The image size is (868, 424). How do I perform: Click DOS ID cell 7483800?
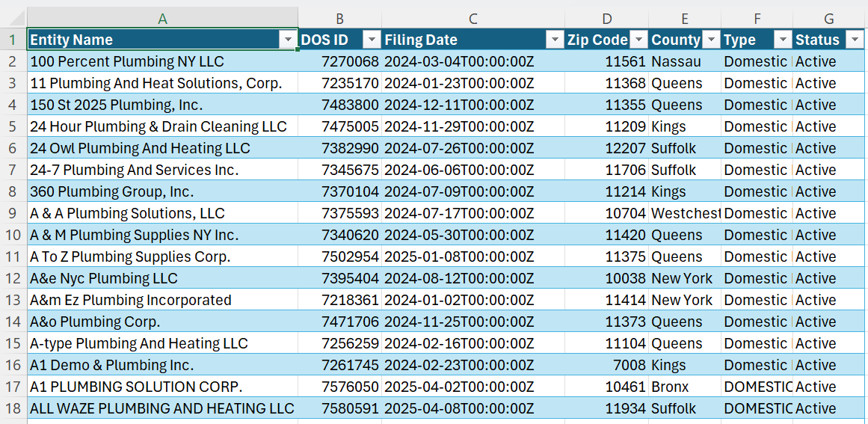click(340, 105)
